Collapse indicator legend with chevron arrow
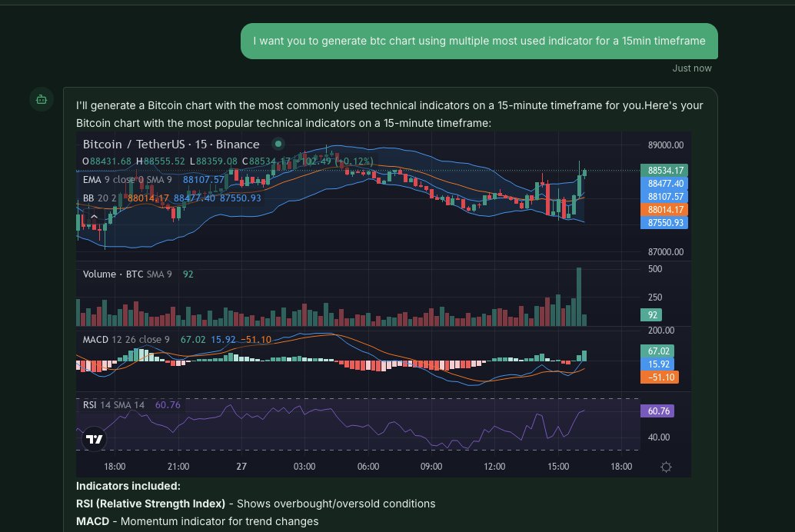This screenshot has width=795, height=532. pyautogui.click(x=94, y=217)
